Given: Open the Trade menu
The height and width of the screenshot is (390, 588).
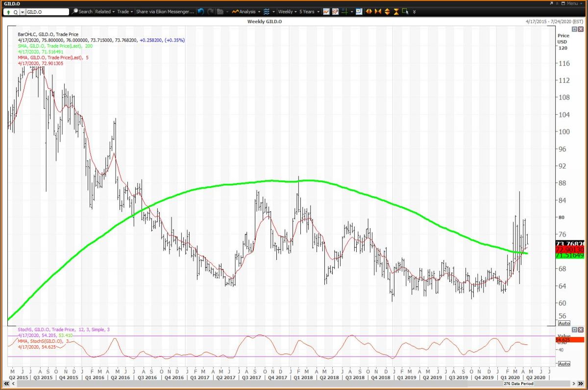Looking at the screenshot, I should (125, 11).
